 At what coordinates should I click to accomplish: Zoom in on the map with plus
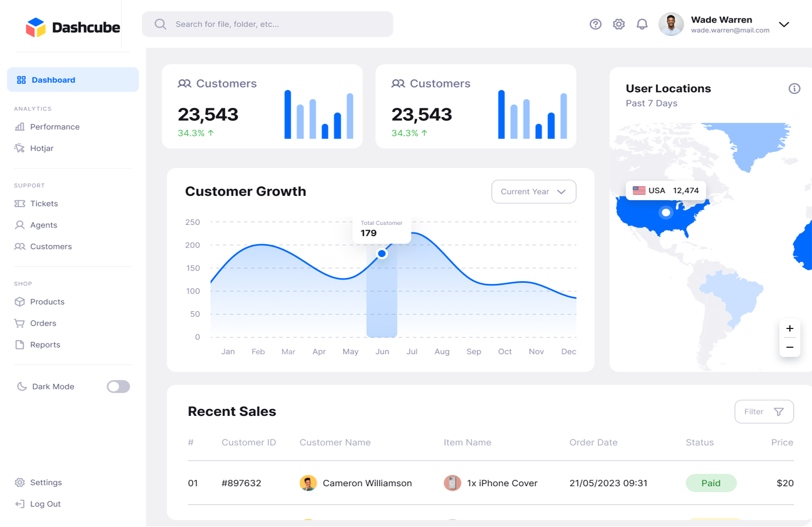pyautogui.click(x=789, y=328)
